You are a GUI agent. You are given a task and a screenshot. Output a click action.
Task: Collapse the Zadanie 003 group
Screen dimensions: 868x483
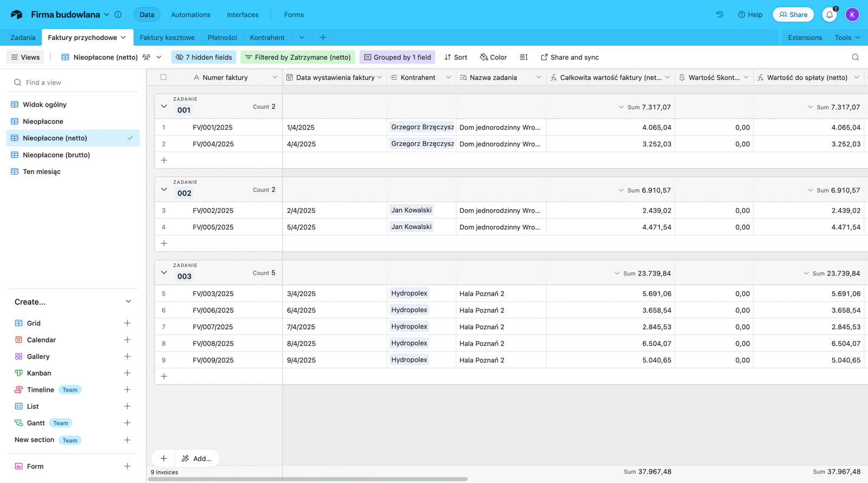[x=164, y=273]
